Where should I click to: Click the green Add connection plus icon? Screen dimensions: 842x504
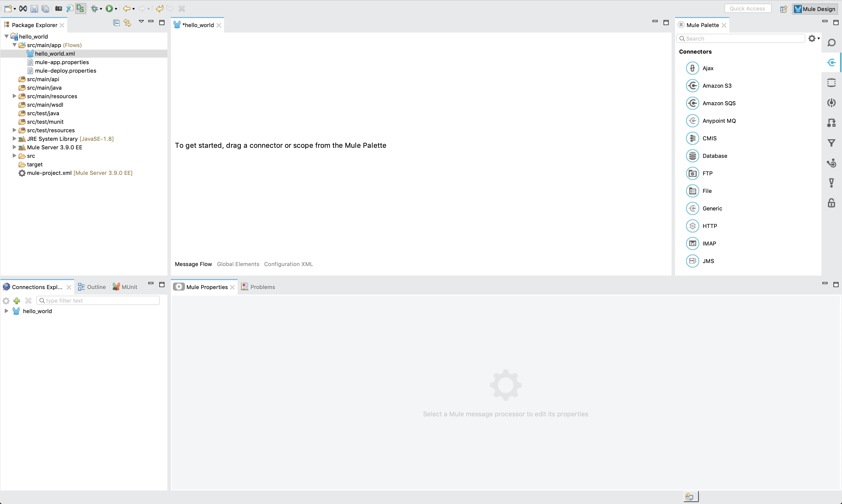(x=17, y=301)
